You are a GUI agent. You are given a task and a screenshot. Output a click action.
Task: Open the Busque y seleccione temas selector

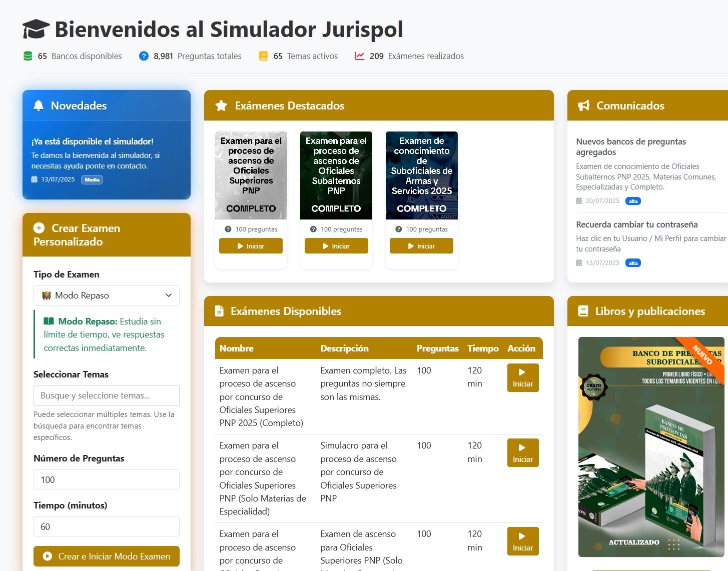pyautogui.click(x=107, y=395)
